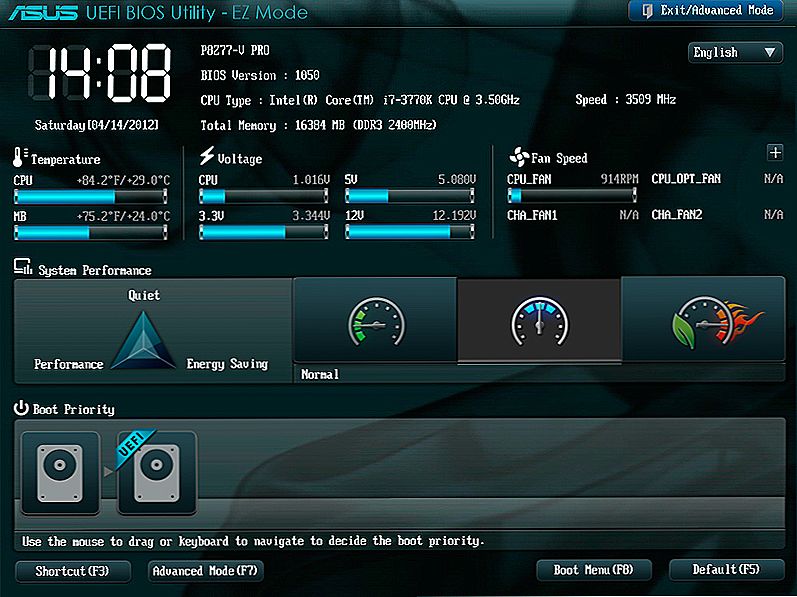The image size is (797, 597).
Task: Click the 5.080V value
Action: [x=457, y=179]
